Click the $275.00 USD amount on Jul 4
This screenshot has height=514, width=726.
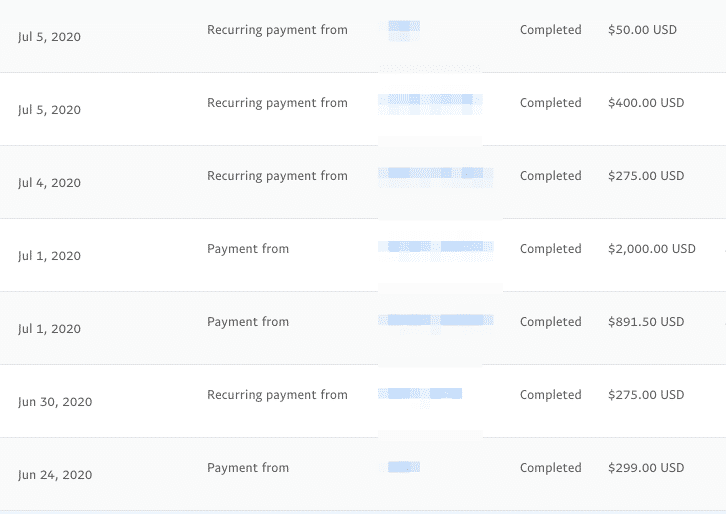point(646,176)
